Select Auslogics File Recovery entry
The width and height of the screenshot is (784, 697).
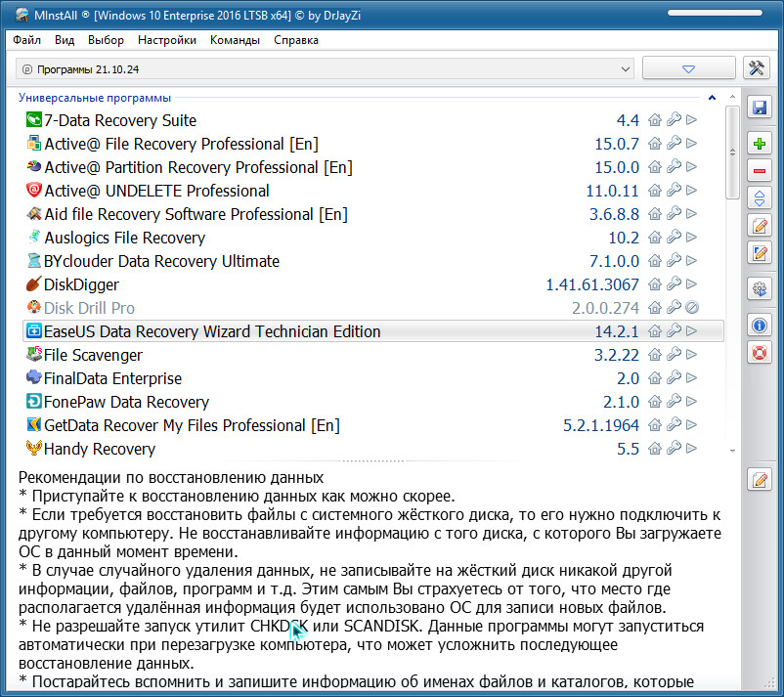pyautogui.click(x=124, y=238)
